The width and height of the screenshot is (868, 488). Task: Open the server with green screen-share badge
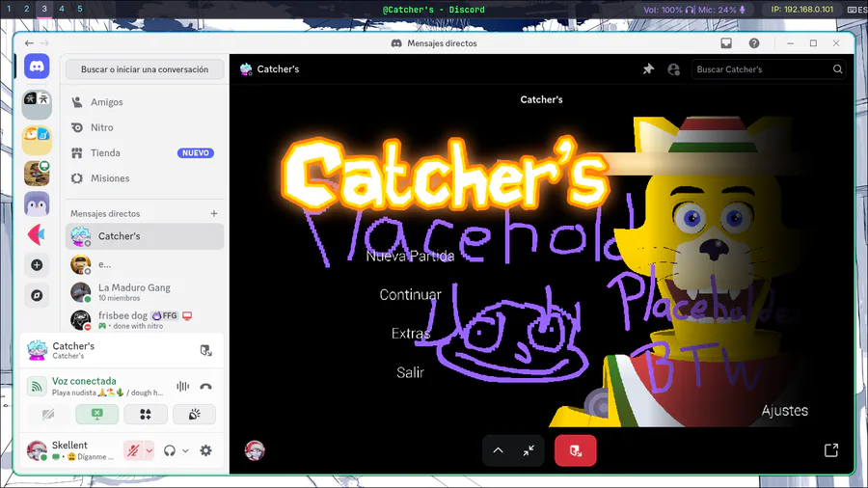tap(37, 174)
